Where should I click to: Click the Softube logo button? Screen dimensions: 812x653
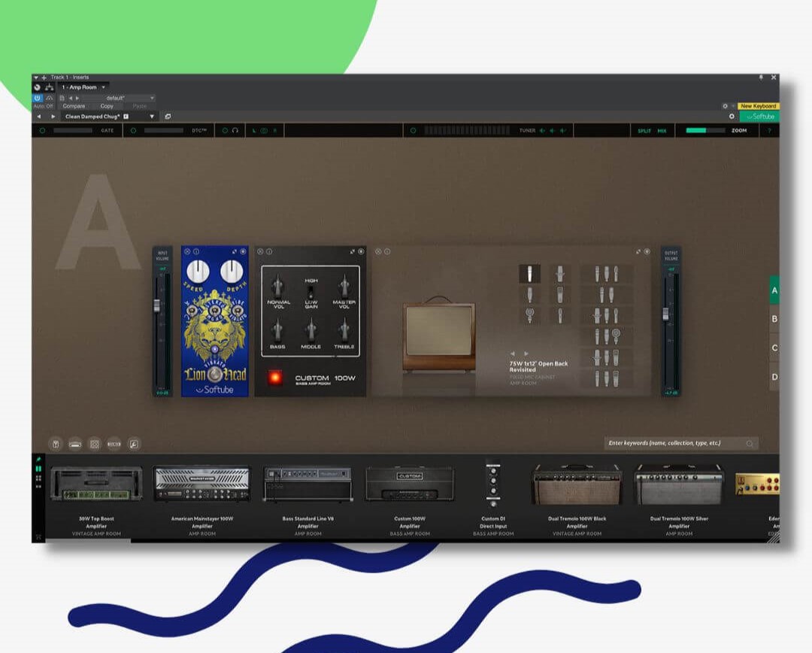pyautogui.click(x=759, y=117)
